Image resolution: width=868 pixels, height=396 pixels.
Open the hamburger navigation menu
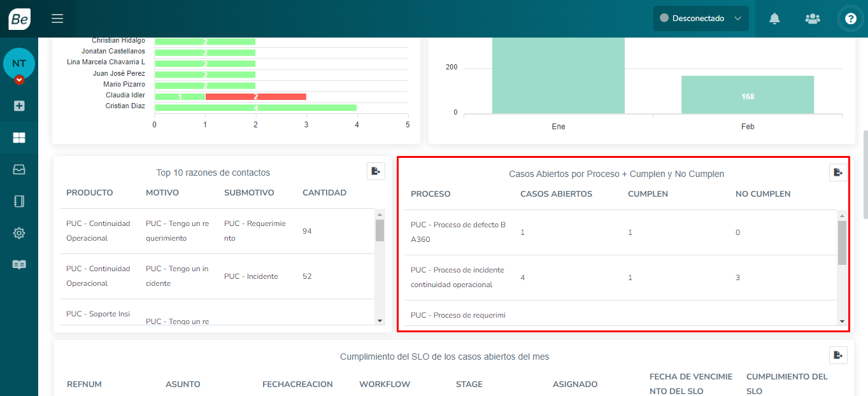[57, 18]
